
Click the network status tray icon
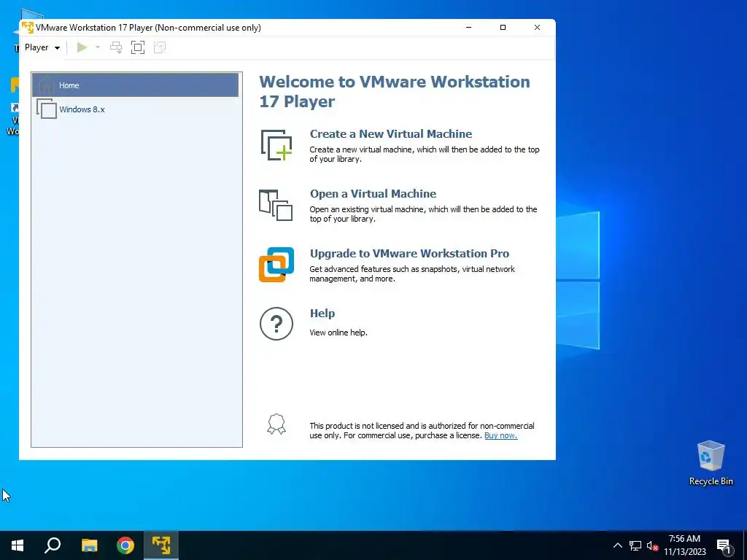click(x=635, y=545)
